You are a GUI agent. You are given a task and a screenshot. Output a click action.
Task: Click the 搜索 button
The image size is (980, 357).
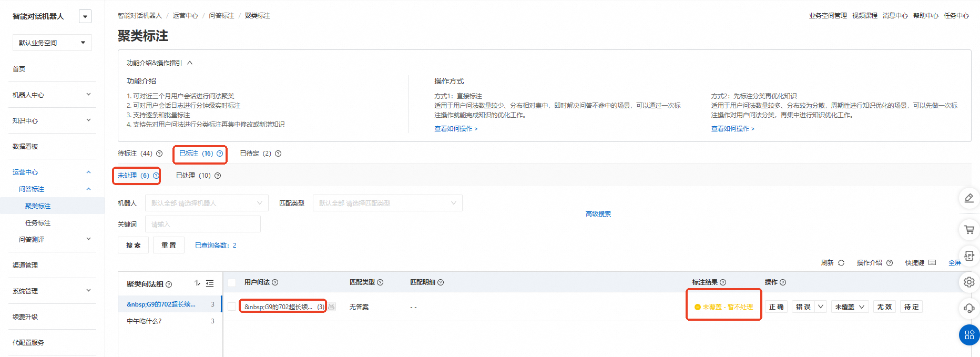(134, 245)
